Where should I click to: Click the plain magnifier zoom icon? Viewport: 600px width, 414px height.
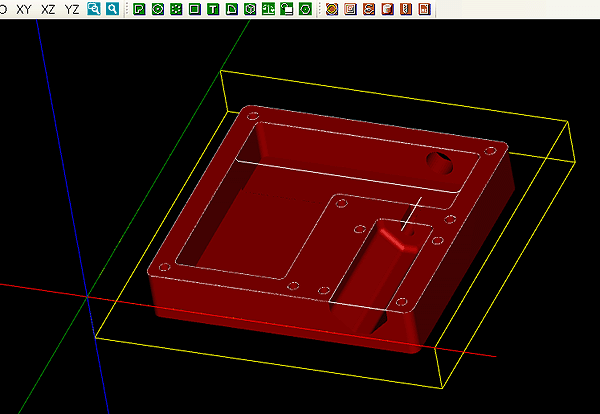[112, 9]
